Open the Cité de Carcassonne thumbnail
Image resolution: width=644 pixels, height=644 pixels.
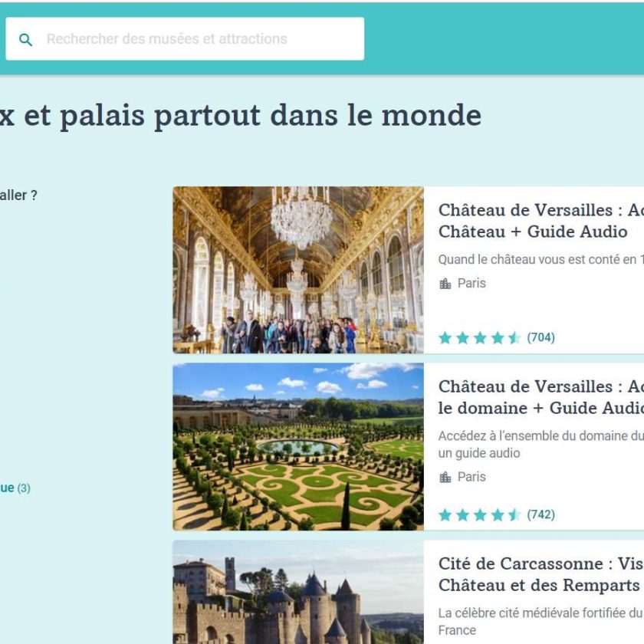click(x=298, y=592)
